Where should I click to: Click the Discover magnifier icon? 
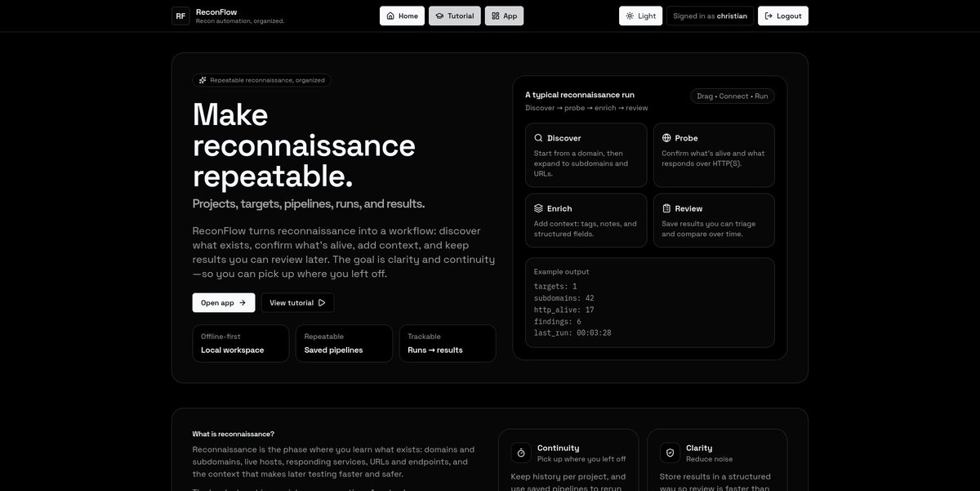click(x=538, y=138)
